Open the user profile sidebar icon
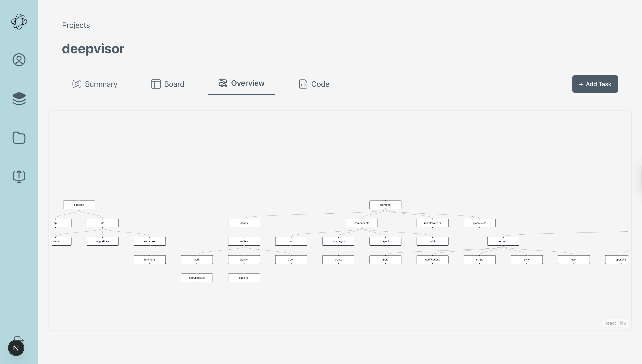642x364 pixels. click(19, 60)
